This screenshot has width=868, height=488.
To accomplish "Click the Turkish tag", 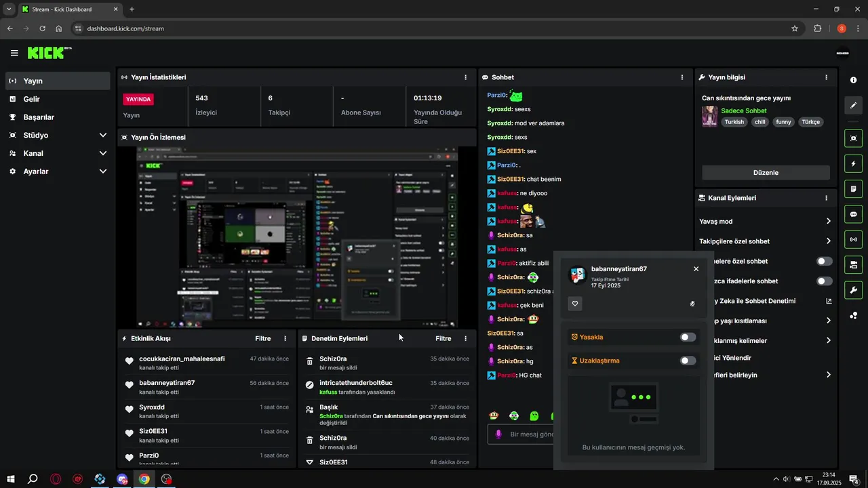I will coord(734,122).
